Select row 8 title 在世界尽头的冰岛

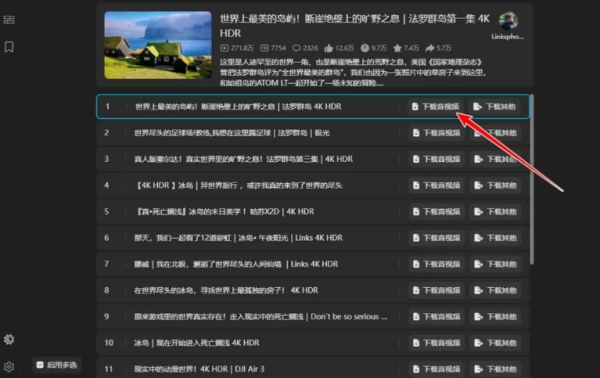point(226,290)
